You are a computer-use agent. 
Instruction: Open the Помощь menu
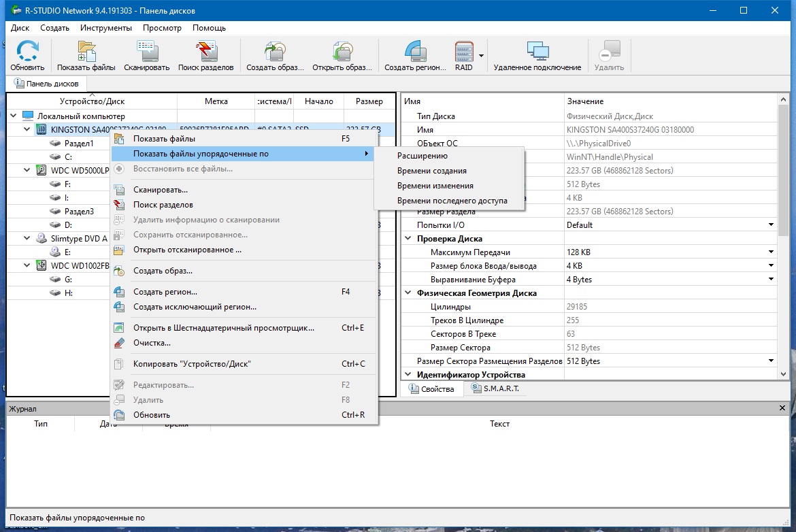click(x=209, y=28)
